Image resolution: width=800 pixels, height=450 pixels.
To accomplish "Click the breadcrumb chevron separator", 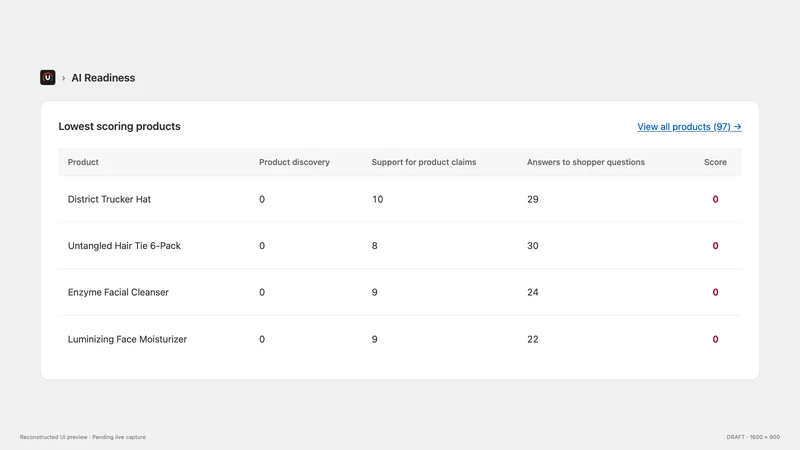I will coord(63,78).
